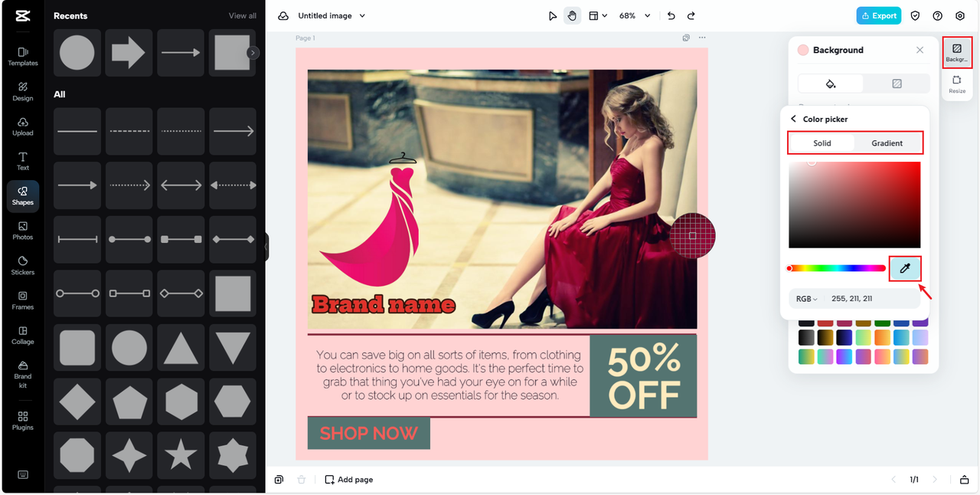980x495 pixels.
Task: Click the 50% OFF text on canvas
Action: pyautogui.click(x=643, y=376)
